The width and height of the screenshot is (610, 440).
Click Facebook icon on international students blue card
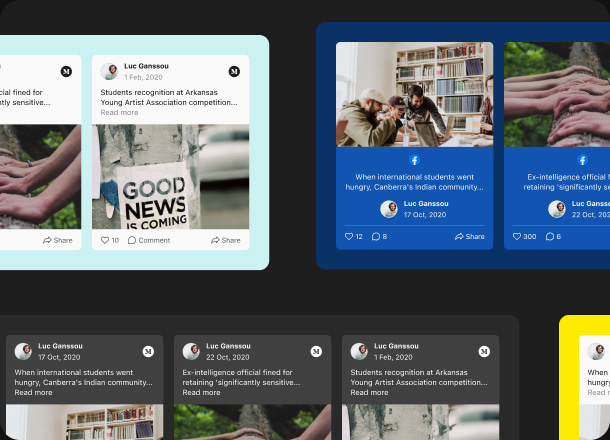[x=414, y=160]
